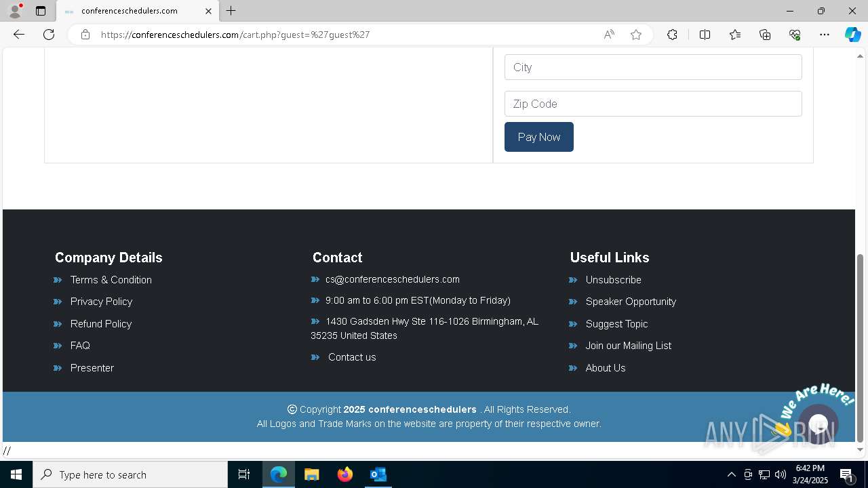
Task: Click into the City field
Action: point(653,67)
